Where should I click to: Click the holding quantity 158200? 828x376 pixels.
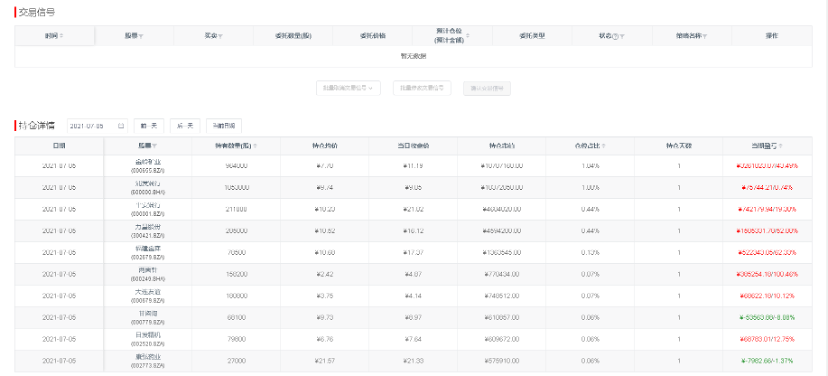point(236,274)
